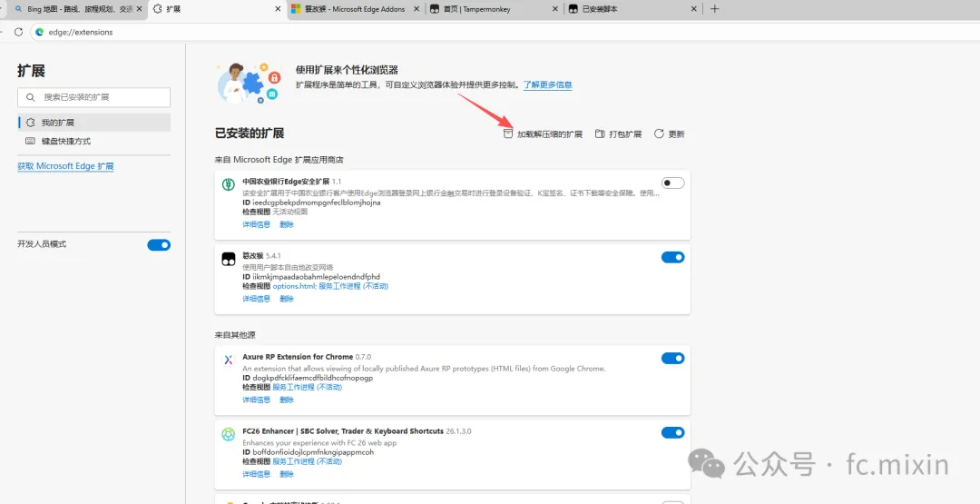This screenshot has height=504, width=980.
Task: Click the Axure RP extension icon
Action: pyautogui.click(x=228, y=360)
